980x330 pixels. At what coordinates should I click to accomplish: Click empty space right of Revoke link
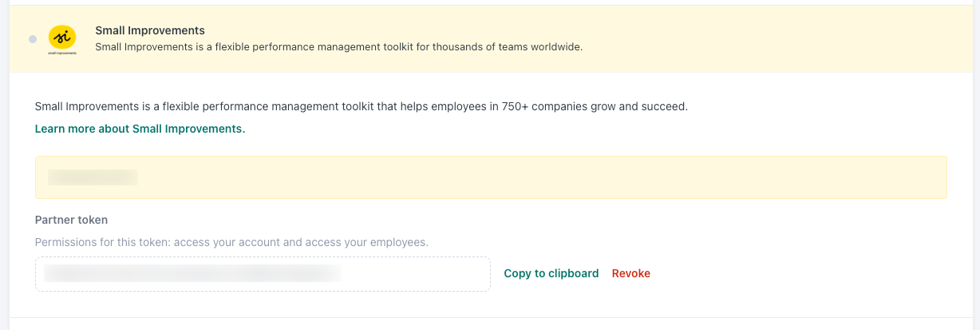798,273
